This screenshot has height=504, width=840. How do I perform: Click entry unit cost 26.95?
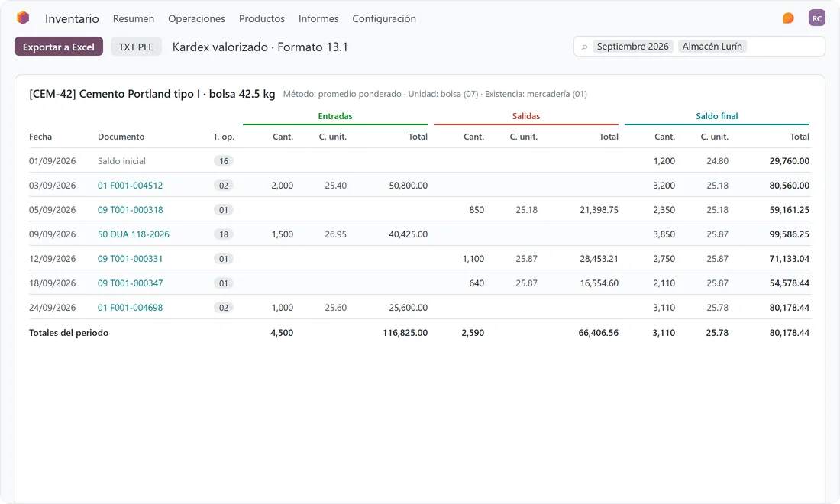[335, 234]
